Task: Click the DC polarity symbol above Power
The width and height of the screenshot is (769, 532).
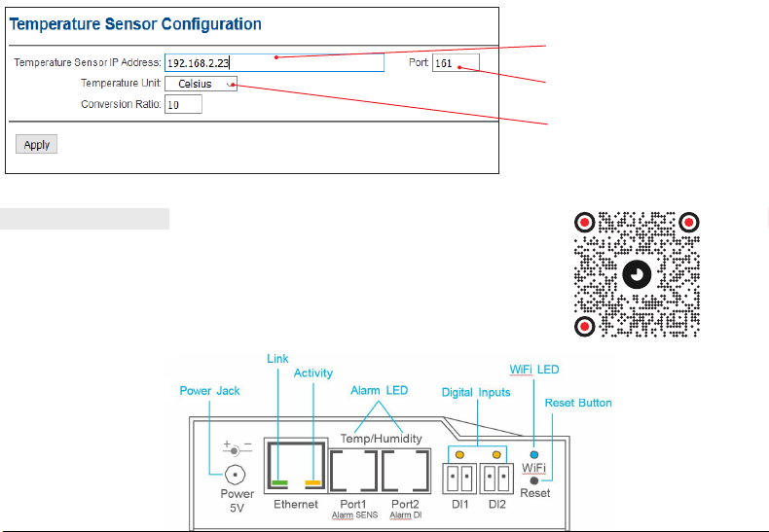Action: [238, 447]
